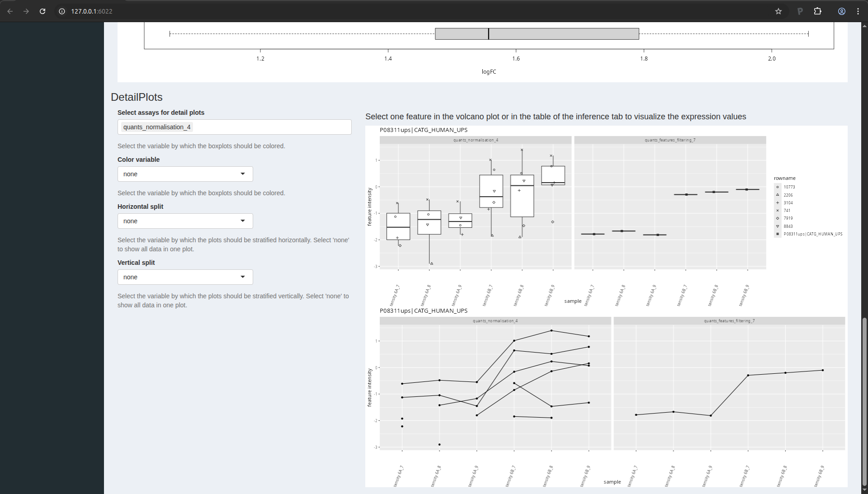Click the 2.0 tick label on logFC axis
This screenshot has height=494, width=868.
coord(772,59)
